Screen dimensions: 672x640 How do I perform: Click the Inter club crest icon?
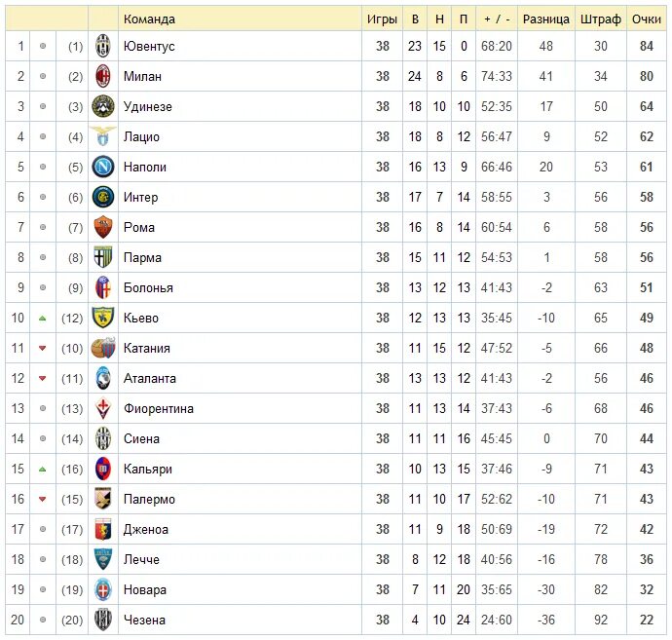tap(103, 197)
